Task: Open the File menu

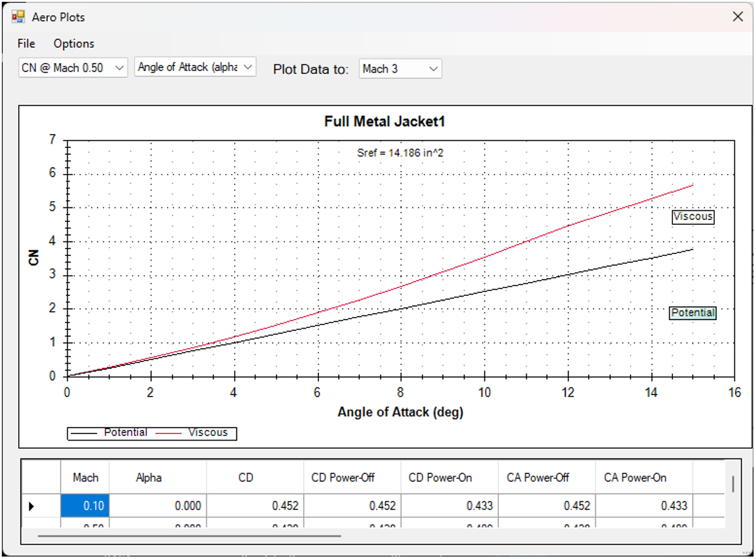Action: click(26, 44)
